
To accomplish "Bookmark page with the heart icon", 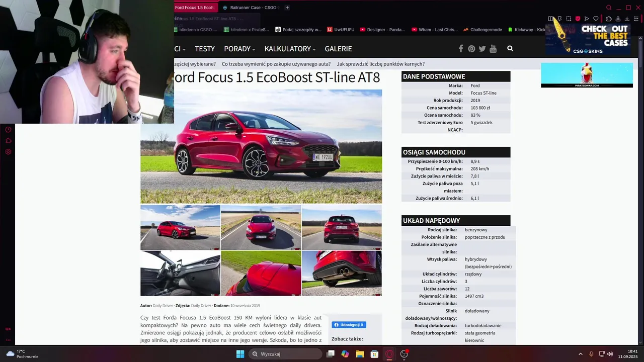I will 596,19.
